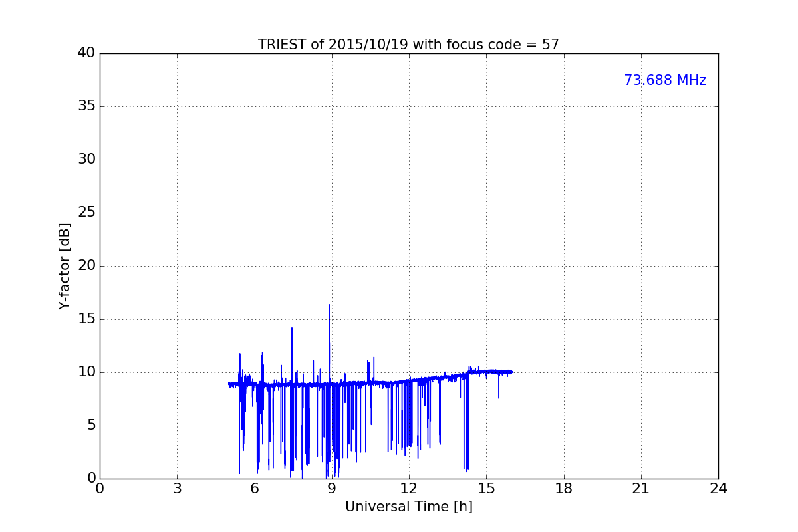Click the x-axis tick label "9"
This screenshot has width=798, height=532.
coord(332,489)
